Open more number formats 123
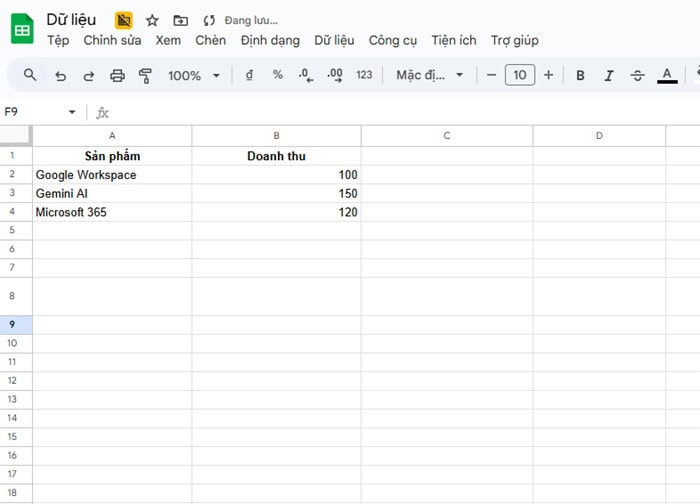 tap(364, 75)
